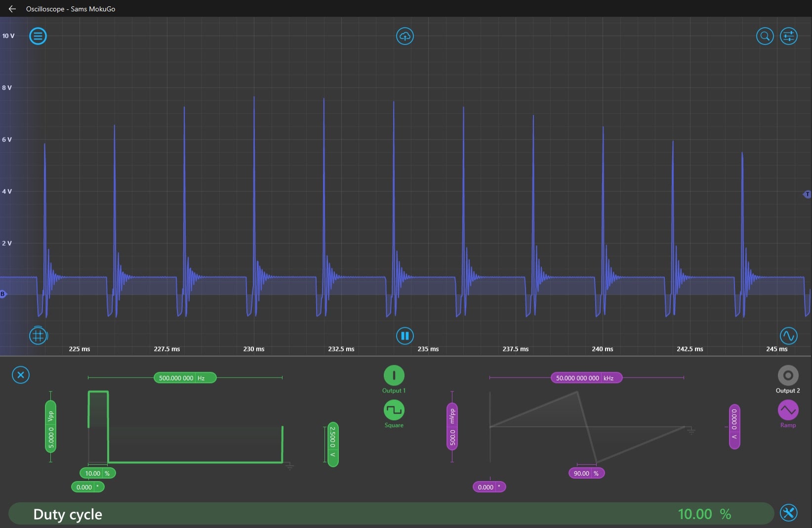Viewport: 812px width, 528px height.
Task: Change Output 2 Ramp waveform type
Action: click(x=788, y=410)
